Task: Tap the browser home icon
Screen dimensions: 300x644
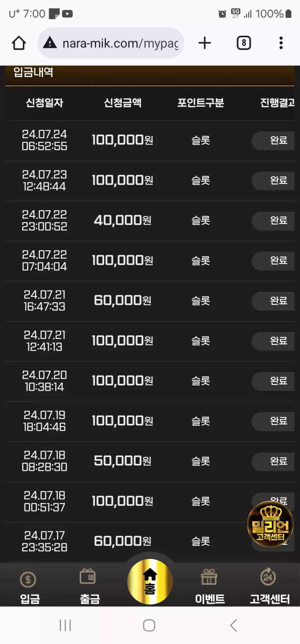Action: [x=19, y=43]
